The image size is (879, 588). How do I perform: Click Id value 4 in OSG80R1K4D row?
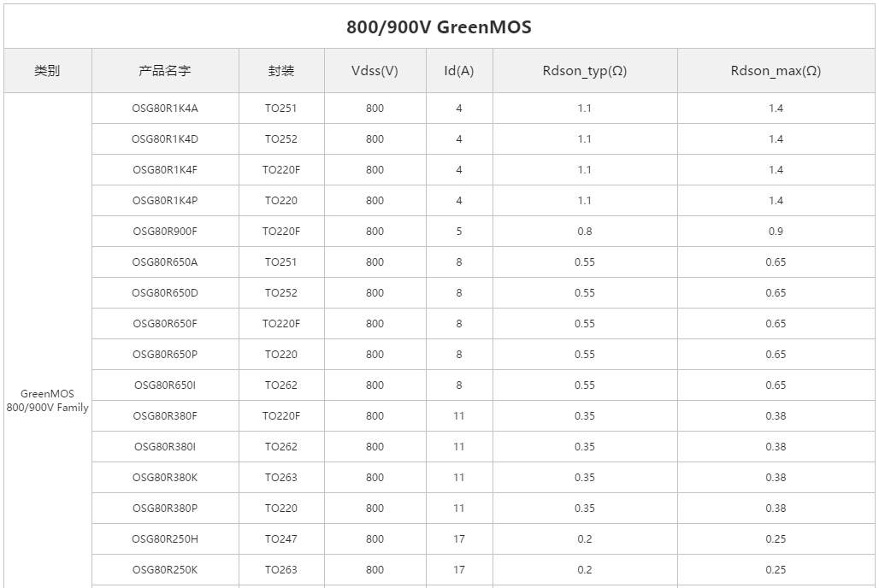coord(459,139)
